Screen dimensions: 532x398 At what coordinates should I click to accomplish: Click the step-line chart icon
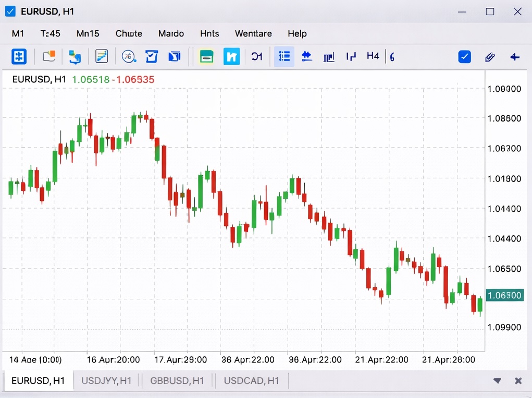(x=351, y=56)
